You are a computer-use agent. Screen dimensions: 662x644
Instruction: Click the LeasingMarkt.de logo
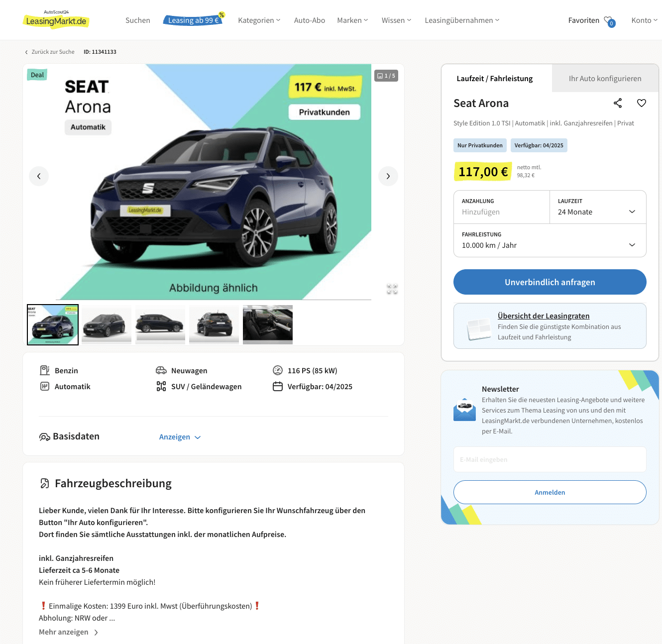pos(56,19)
